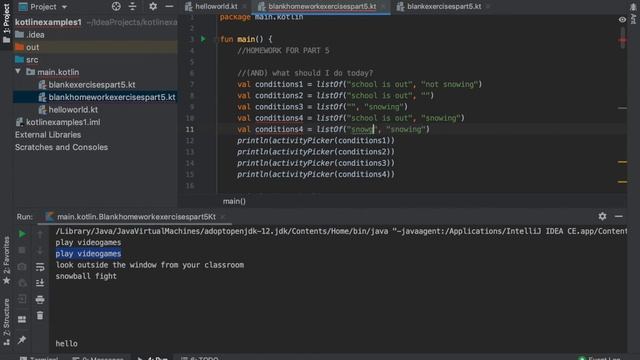Viewport: 640px width, 360px height.
Task: Click the Dump Threads camera icon
Action: 22,267
